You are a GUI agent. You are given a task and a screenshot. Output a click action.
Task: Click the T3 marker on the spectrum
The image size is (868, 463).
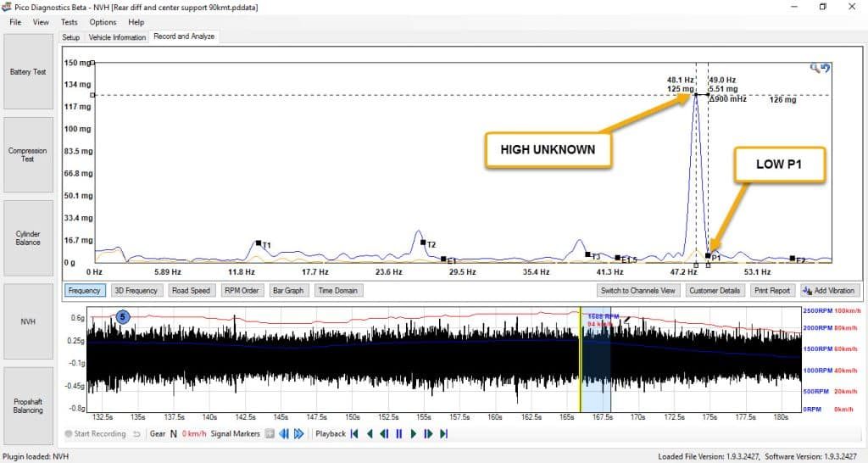click(x=588, y=254)
